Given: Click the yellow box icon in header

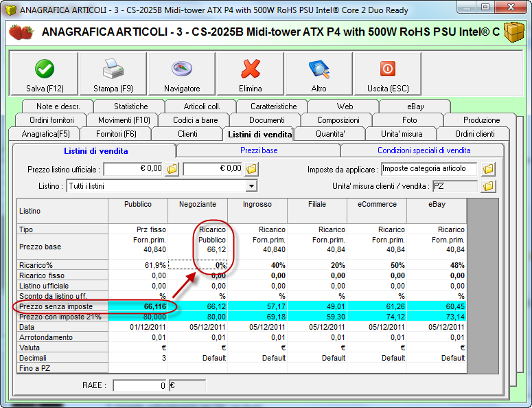Looking at the screenshot, I should click(x=514, y=32).
